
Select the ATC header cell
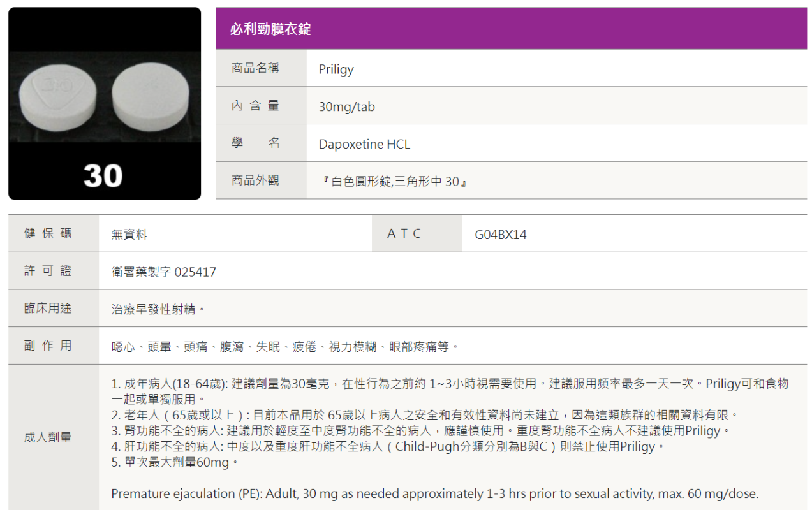404,233
